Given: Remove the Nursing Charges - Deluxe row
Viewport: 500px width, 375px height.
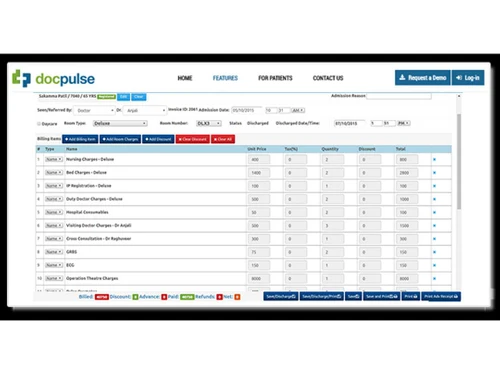Looking at the screenshot, I should click(434, 159).
